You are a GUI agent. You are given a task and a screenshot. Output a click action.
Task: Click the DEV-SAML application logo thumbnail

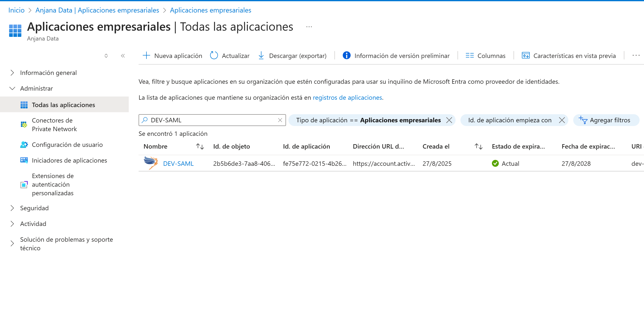(x=151, y=163)
